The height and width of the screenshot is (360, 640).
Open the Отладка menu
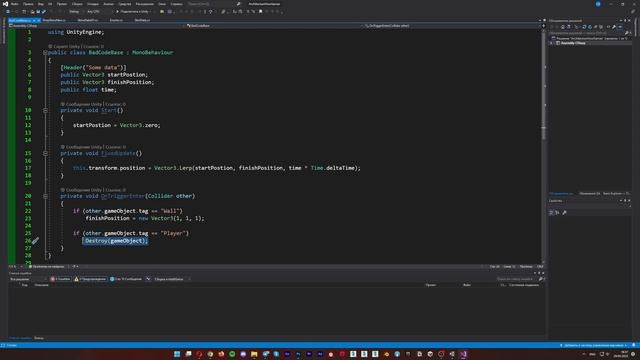click(x=93, y=4)
